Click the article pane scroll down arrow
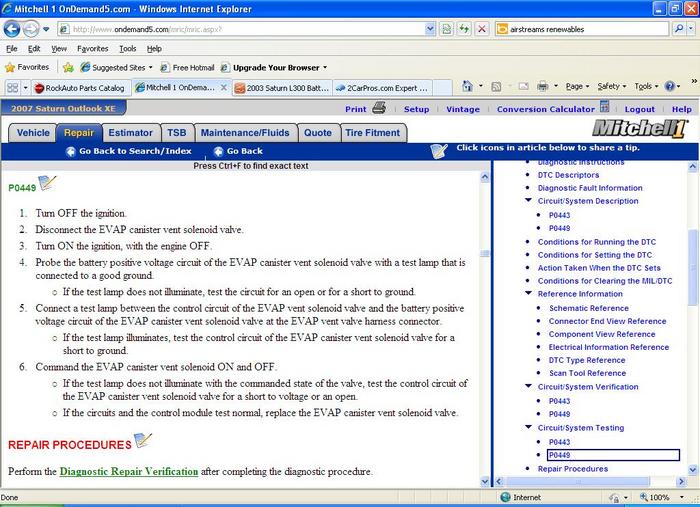This screenshot has width=700, height=507. [x=485, y=481]
